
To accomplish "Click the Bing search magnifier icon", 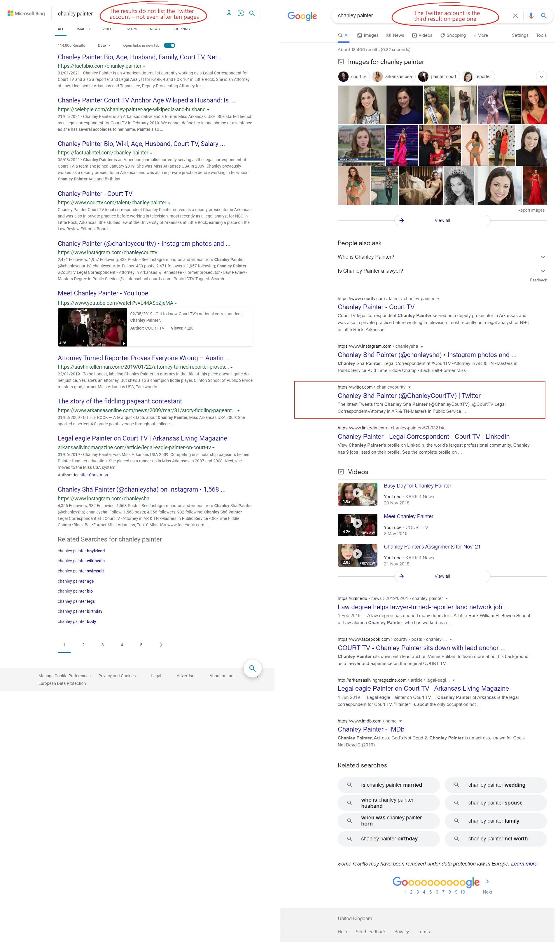I will click(252, 13).
